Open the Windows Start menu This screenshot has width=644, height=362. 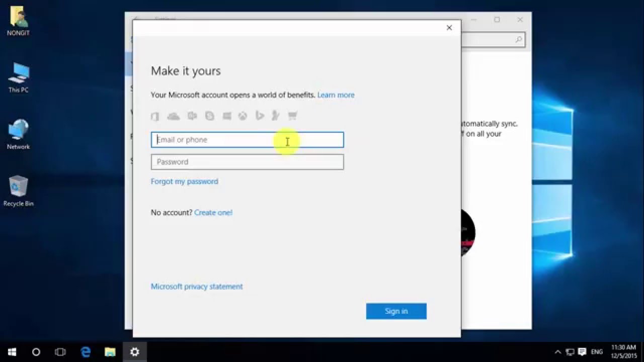[x=12, y=352]
